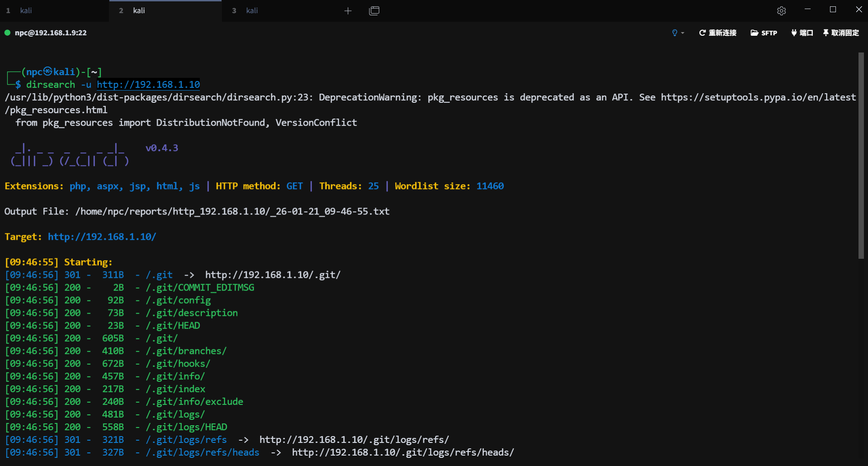The height and width of the screenshot is (466, 868).
Task: Open the settings gear in title bar
Action: [781, 11]
